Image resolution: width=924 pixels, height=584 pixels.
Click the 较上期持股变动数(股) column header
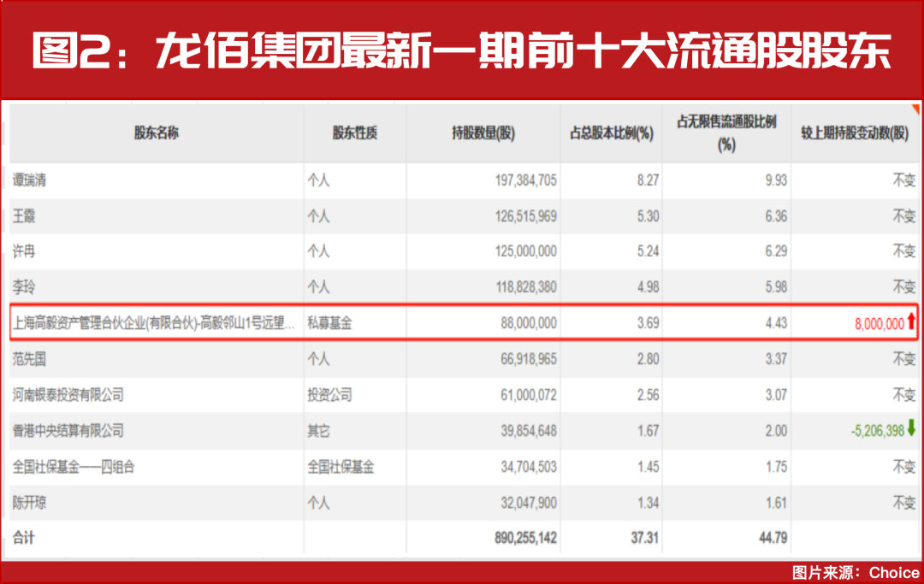click(x=855, y=133)
